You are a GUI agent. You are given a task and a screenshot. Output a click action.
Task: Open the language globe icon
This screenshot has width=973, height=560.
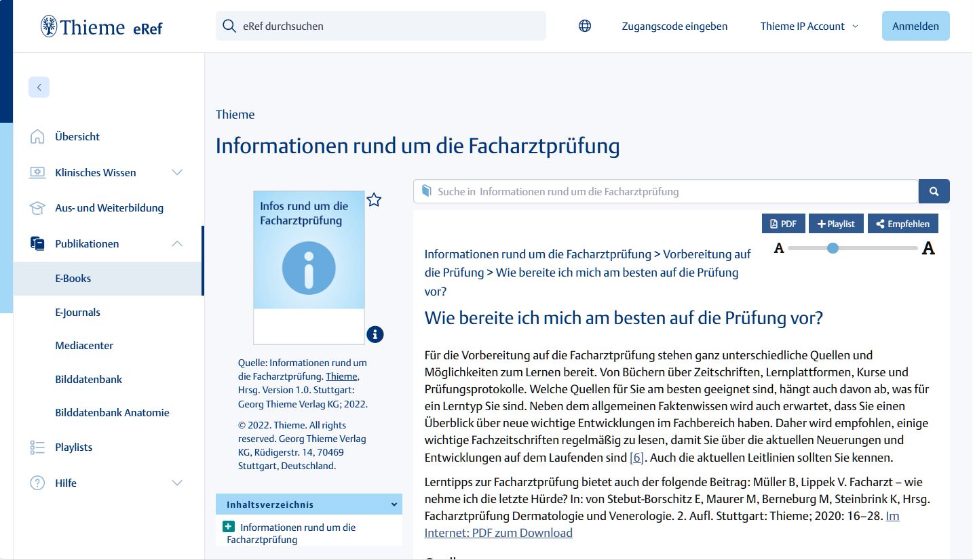585,26
